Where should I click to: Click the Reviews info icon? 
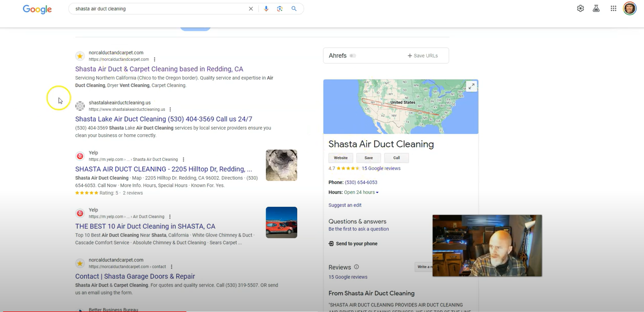pyautogui.click(x=356, y=267)
